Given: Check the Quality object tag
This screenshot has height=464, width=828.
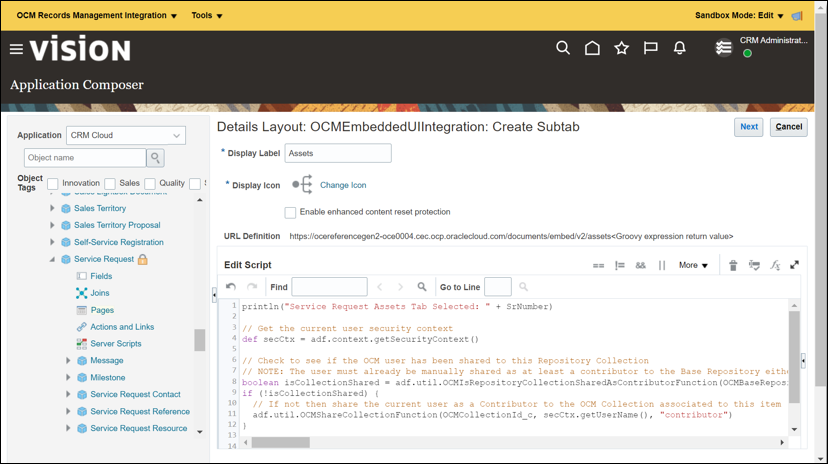Looking at the screenshot, I should (150, 184).
